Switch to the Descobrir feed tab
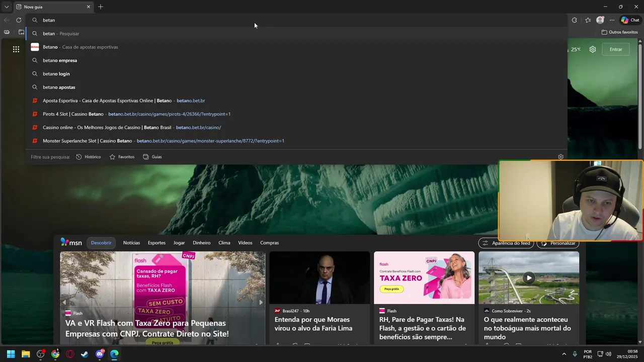 pyautogui.click(x=101, y=243)
